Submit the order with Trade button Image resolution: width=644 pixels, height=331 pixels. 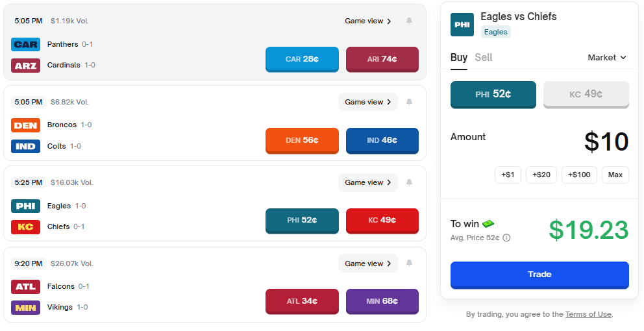pyautogui.click(x=539, y=275)
